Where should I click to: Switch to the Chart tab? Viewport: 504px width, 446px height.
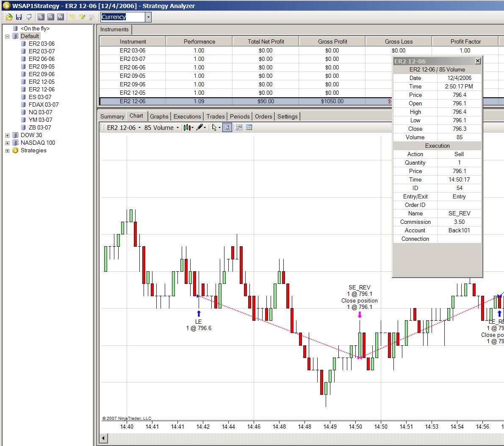pos(136,116)
